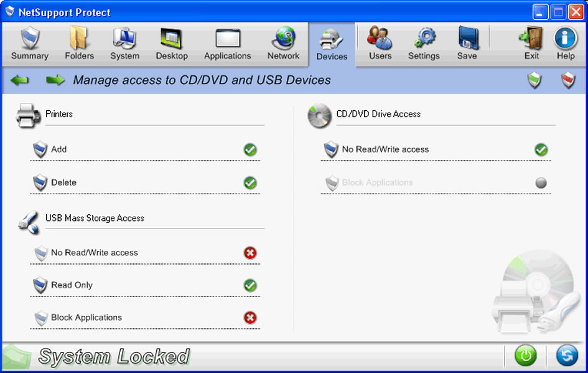Click the System Locked status text
588x373 pixels.
114,356
